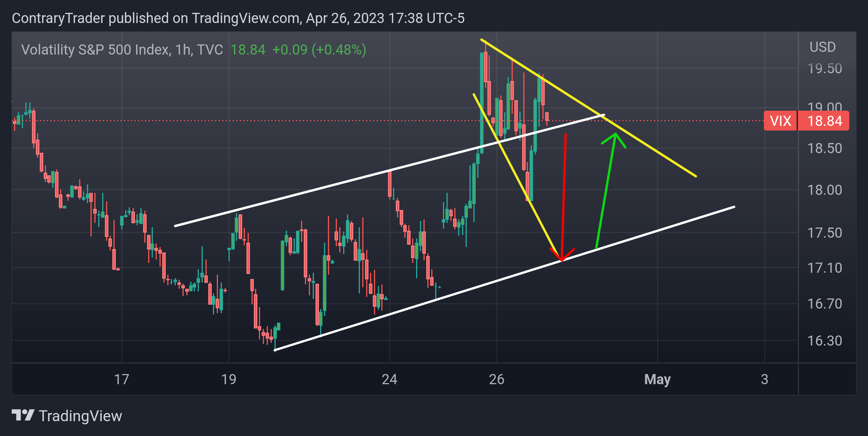
Task: Click the TradingView logo icon
Action: coord(23,415)
